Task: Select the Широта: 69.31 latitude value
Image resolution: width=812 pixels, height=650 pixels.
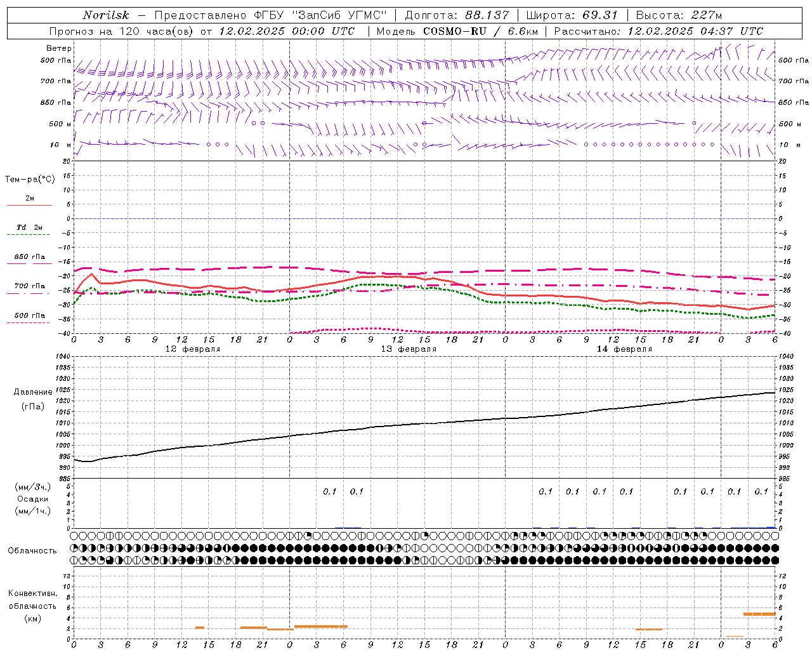Action: (x=572, y=15)
